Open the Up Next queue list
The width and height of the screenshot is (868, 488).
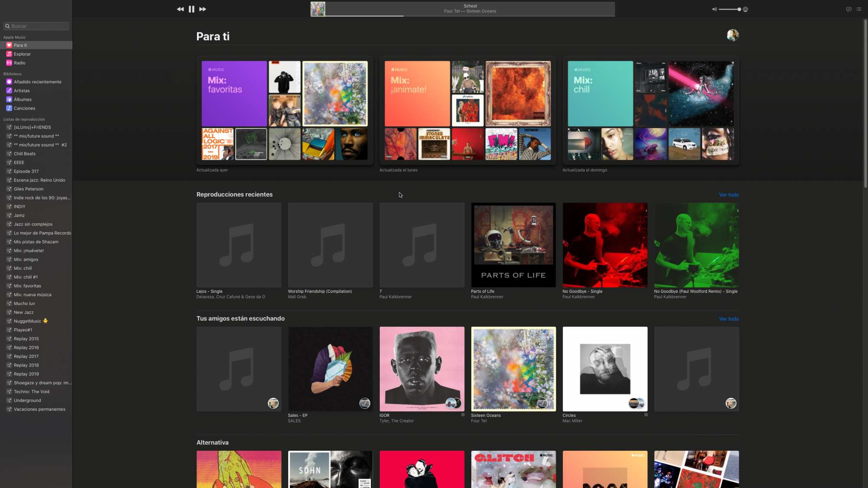(858, 9)
